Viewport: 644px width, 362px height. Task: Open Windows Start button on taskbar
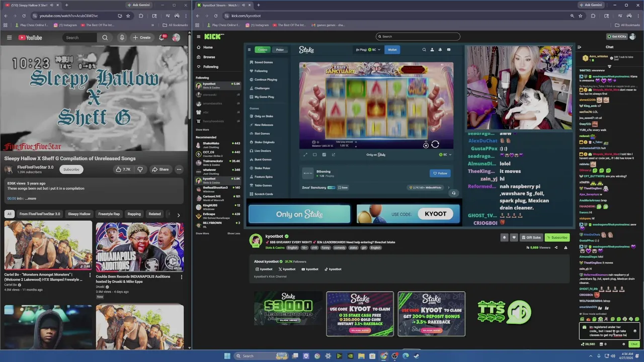pos(227,356)
